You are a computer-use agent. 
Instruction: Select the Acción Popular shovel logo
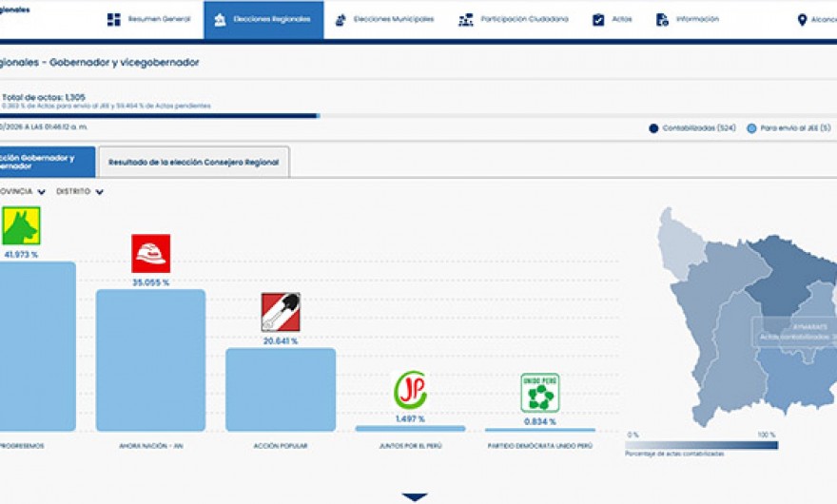click(x=281, y=312)
